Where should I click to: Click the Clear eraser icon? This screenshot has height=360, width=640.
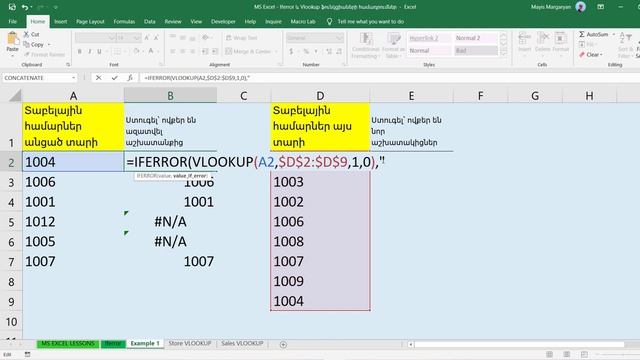(582, 54)
